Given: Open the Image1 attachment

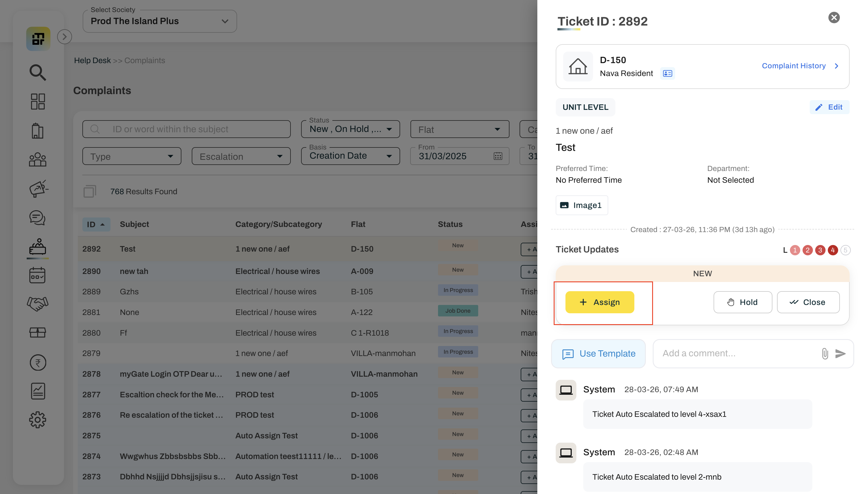Looking at the screenshot, I should [x=582, y=205].
